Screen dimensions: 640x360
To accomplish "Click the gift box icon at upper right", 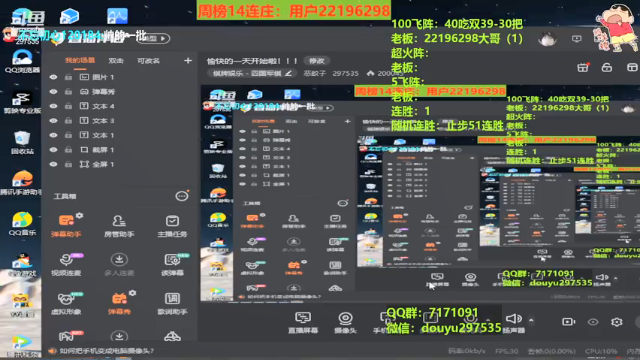I will point(582,67).
